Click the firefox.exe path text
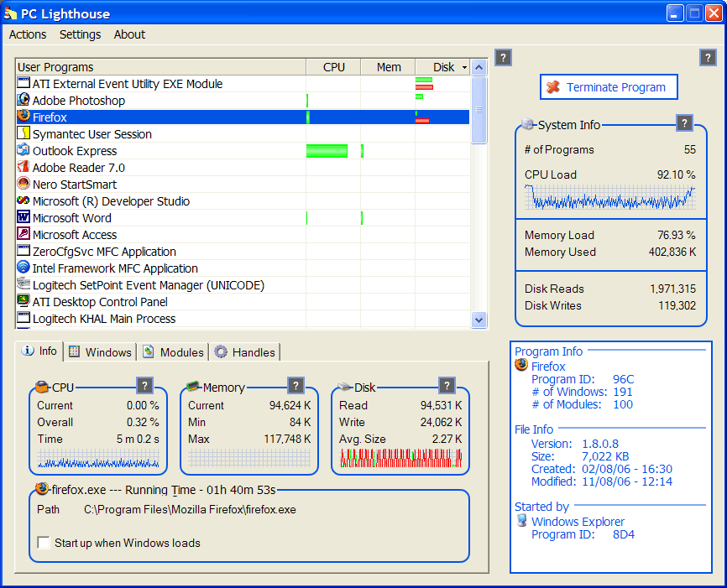727x588 pixels. pyautogui.click(x=190, y=510)
